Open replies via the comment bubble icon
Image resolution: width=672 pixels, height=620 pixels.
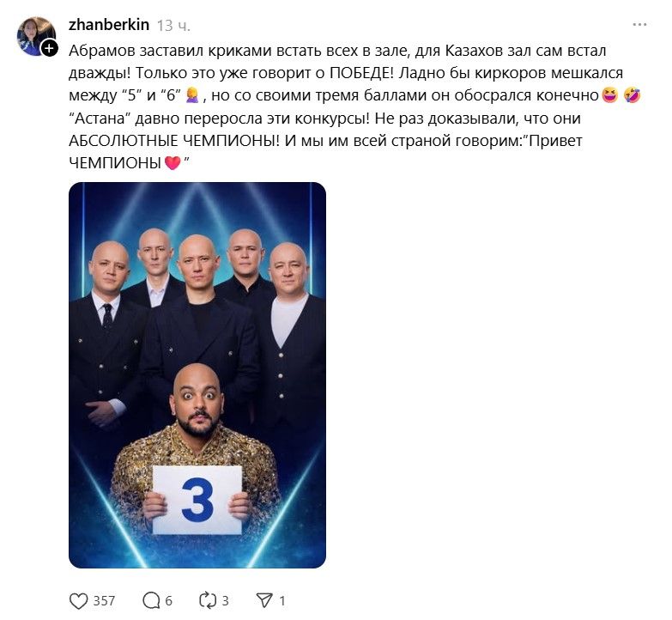(151, 601)
